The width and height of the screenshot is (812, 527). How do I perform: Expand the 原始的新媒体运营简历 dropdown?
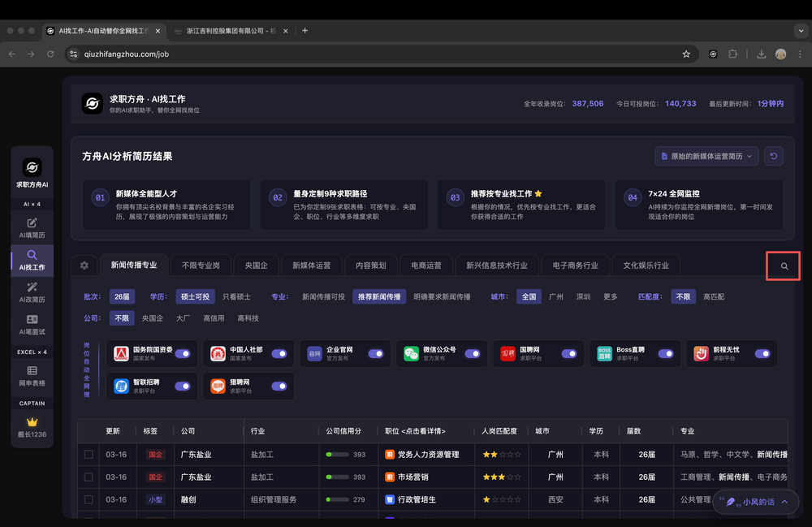click(706, 156)
